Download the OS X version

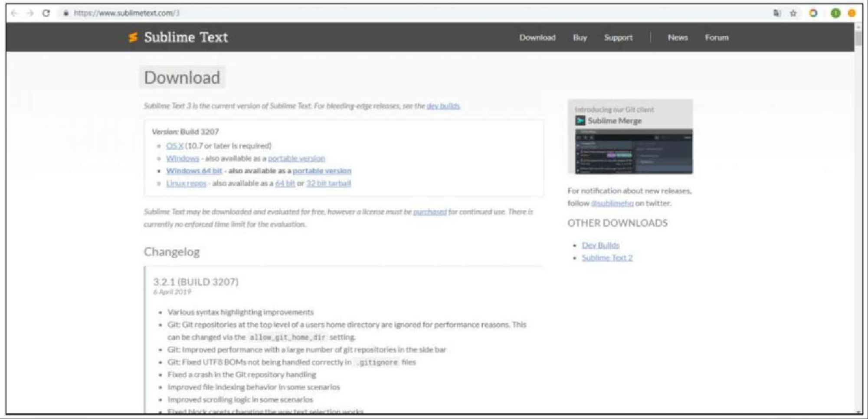pos(175,146)
